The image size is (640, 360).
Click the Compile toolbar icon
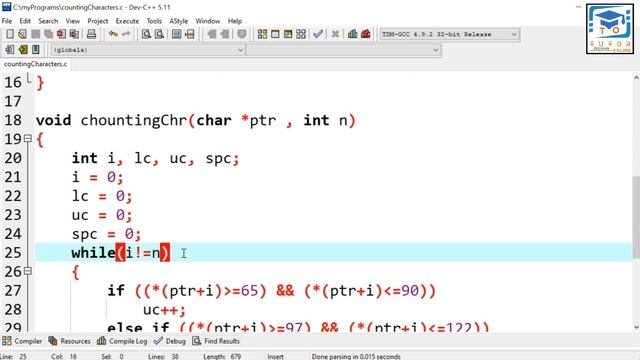[x=262, y=34]
